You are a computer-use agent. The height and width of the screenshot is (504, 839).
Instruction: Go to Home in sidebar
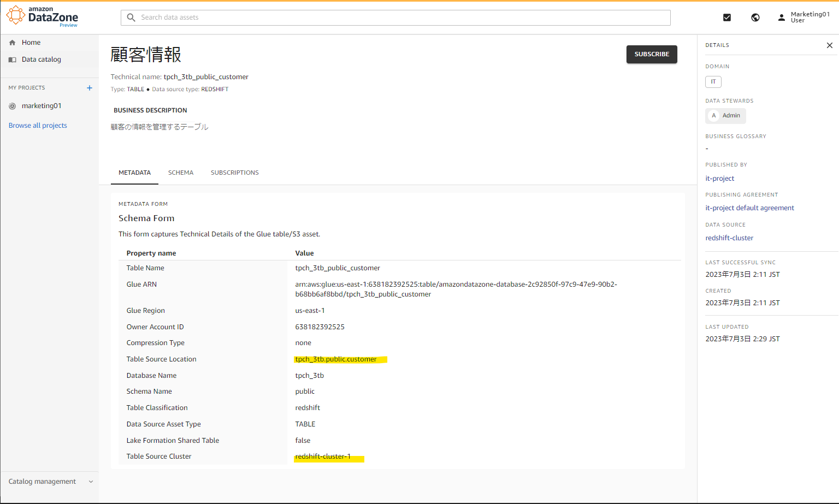click(x=31, y=43)
